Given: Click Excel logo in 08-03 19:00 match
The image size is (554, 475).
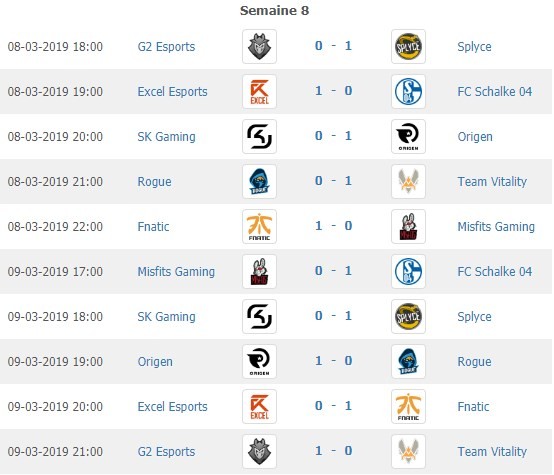Looking at the screenshot, I should [x=259, y=92].
